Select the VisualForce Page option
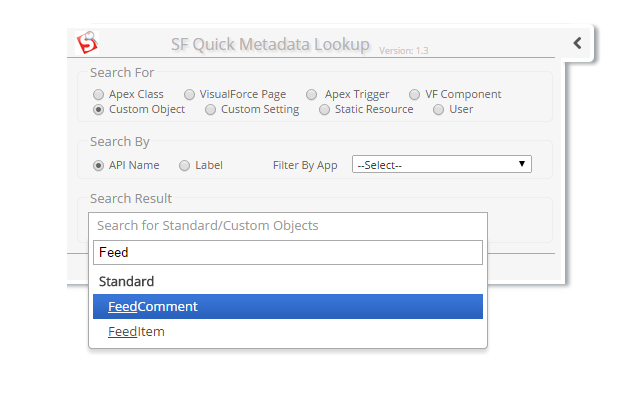640x400 pixels. 190,95
